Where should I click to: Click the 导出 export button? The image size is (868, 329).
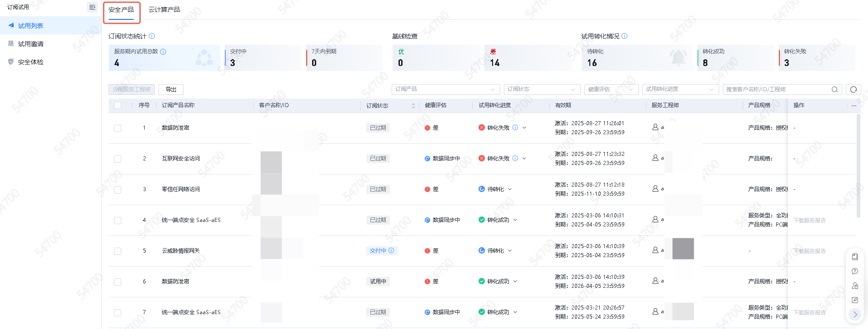[x=171, y=89]
